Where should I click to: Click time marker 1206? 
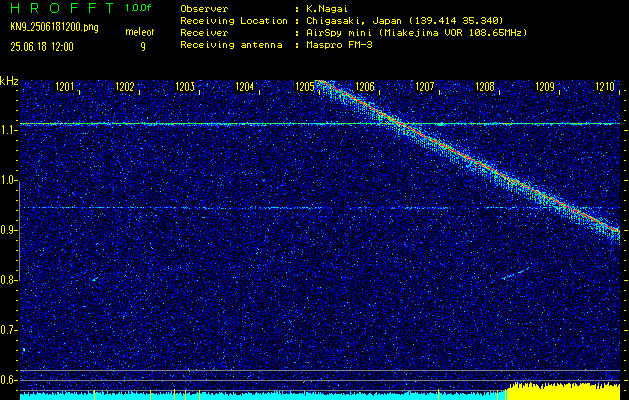[365, 87]
